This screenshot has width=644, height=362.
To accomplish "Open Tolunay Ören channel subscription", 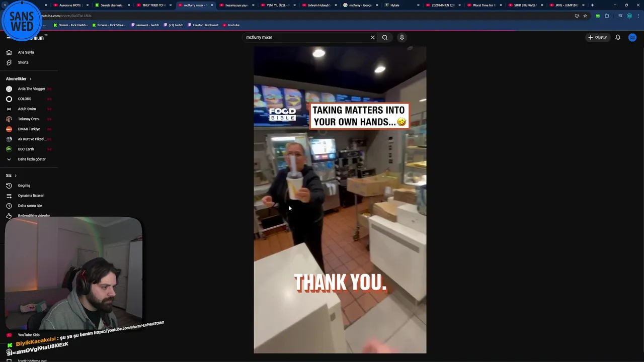I will pos(28,119).
